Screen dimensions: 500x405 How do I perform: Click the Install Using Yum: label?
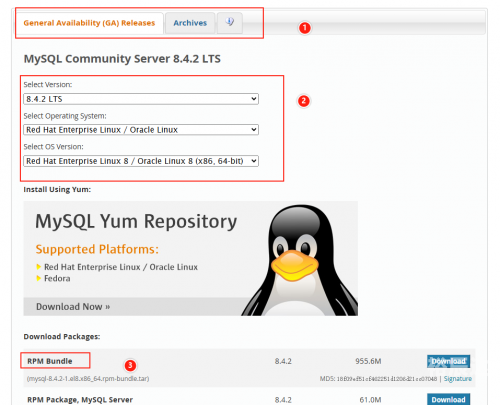[x=57, y=189]
